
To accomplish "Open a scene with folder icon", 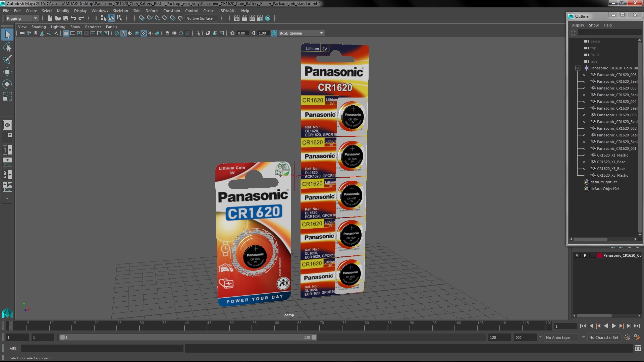I will (x=58, y=18).
